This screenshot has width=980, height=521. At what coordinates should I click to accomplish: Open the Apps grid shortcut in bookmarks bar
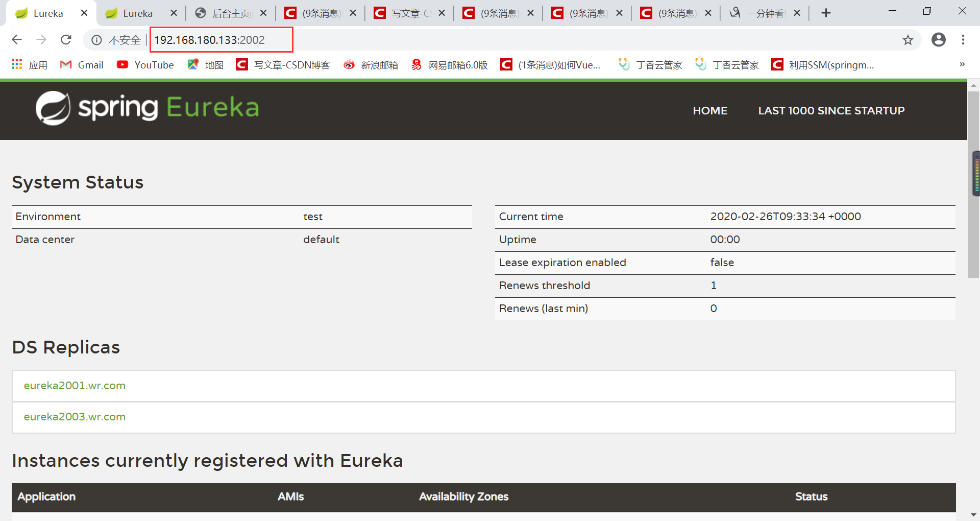(x=30, y=65)
